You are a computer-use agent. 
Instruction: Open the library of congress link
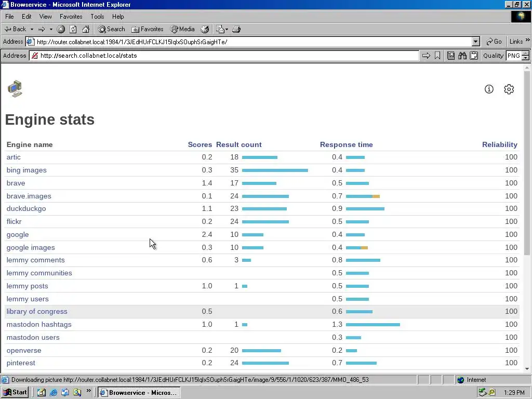tap(37, 312)
